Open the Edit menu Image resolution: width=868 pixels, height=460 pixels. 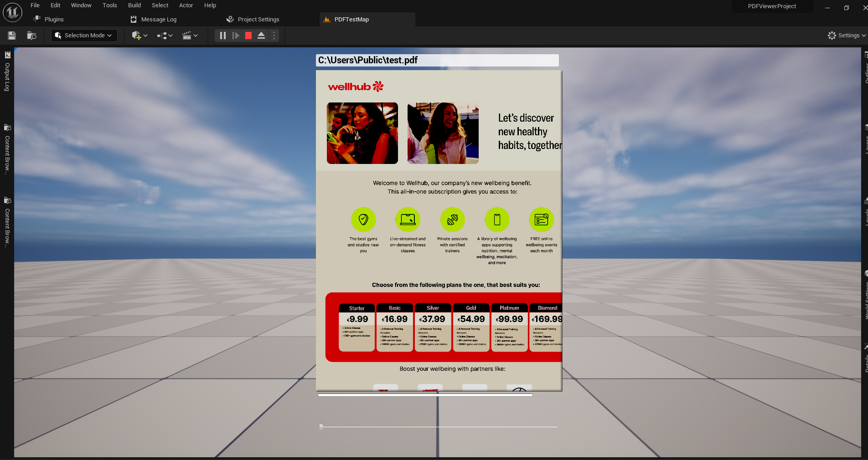click(56, 5)
